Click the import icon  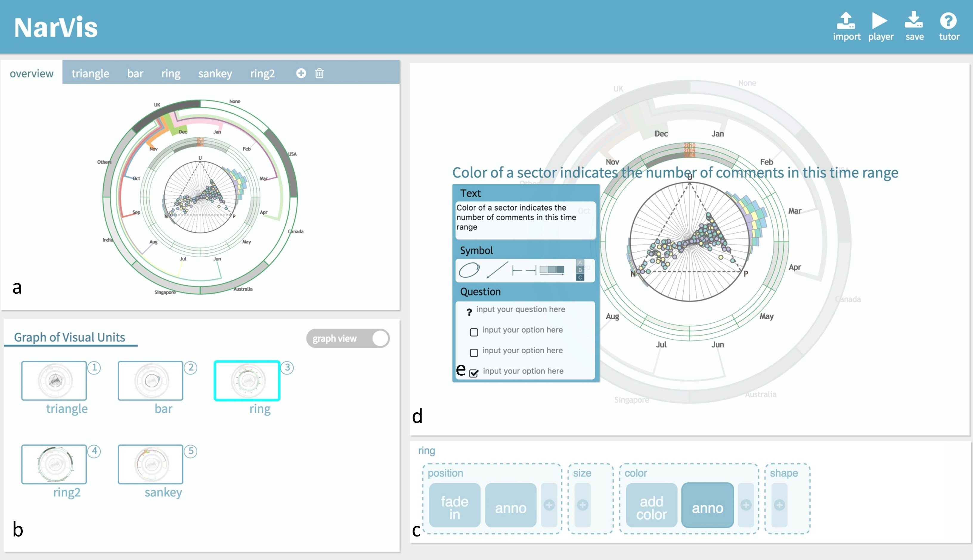tap(846, 20)
